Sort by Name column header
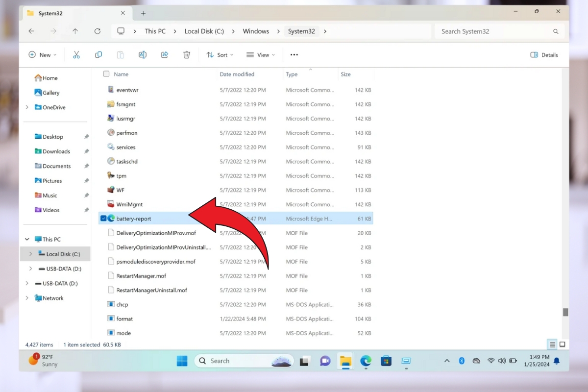The image size is (588, 392). point(121,74)
